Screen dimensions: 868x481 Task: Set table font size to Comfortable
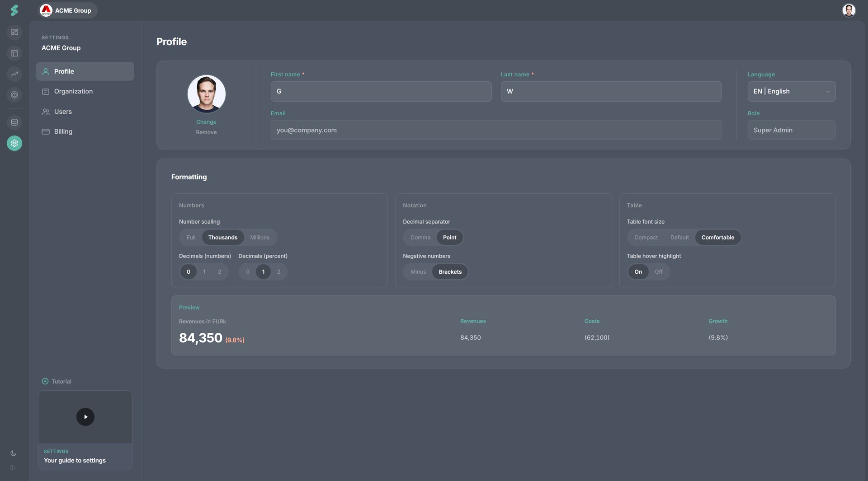(718, 238)
